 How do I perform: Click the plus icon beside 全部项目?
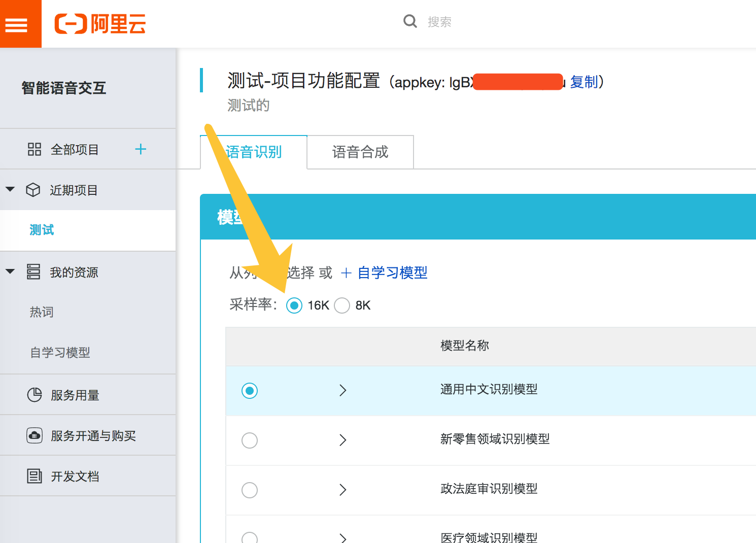141,149
